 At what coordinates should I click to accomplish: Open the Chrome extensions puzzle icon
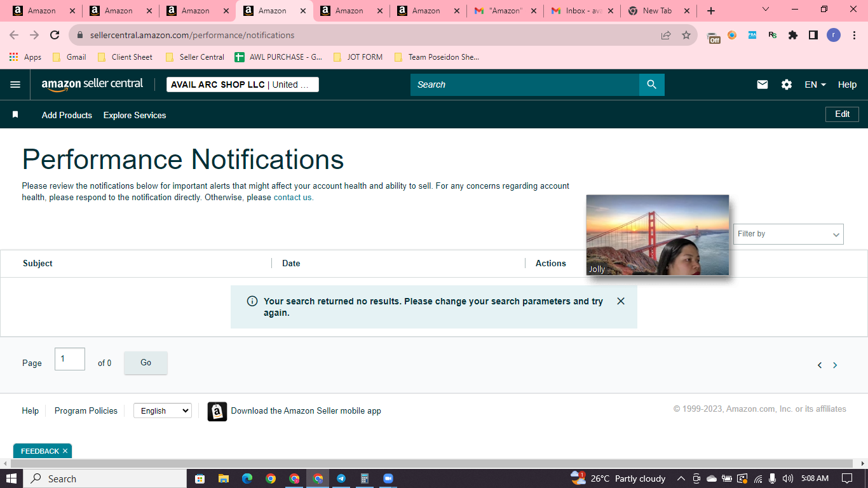click(x=793, y=35)
